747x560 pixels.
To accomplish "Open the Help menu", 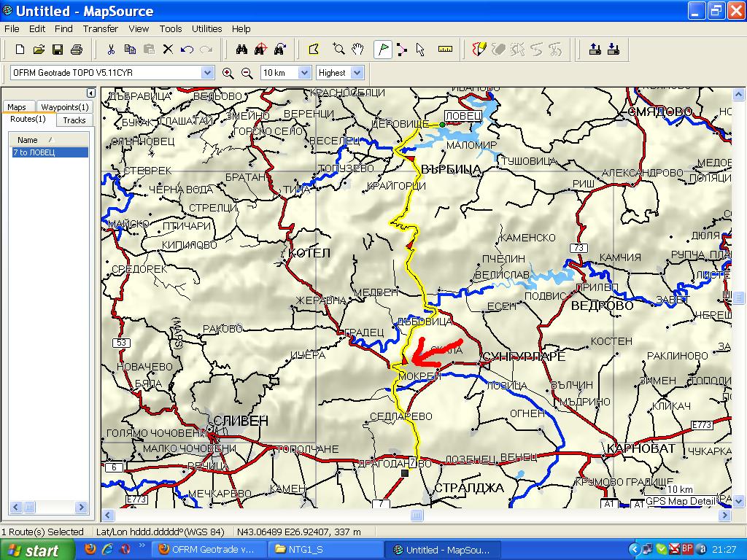I will (x=241, y=28).
